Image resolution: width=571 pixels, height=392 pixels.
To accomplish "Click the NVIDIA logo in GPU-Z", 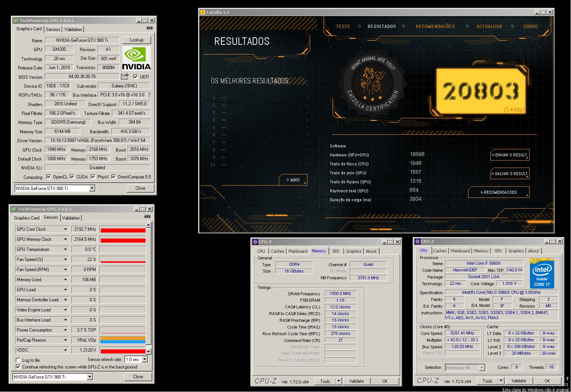I will pyautogui.click(x=137, y=58).
